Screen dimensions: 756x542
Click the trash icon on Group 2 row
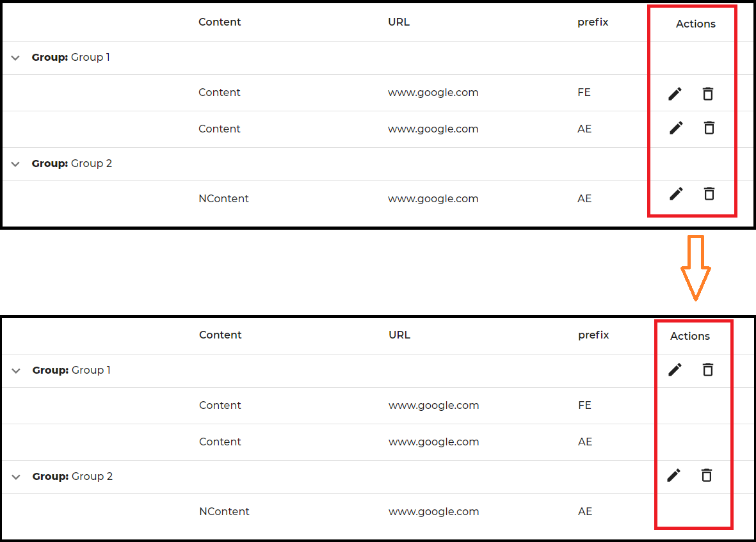point(707,475)
